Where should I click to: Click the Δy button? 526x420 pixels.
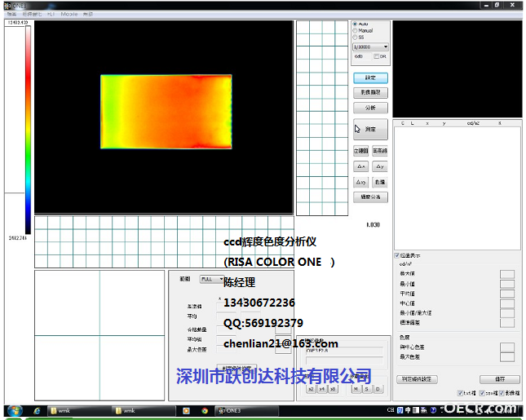click(380, 166)
